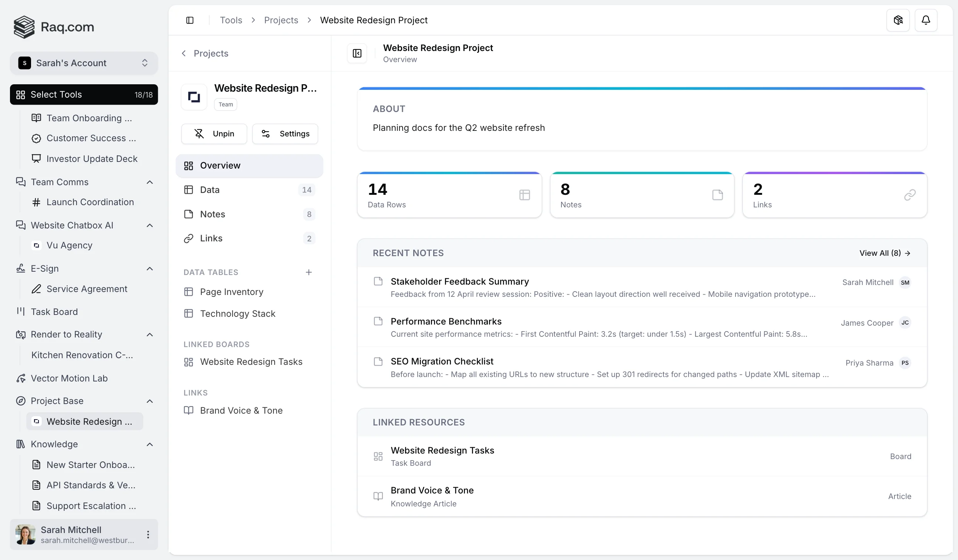Click the 14 Data Rows stat card
The width and height of the screenshot is (958, 560).
pos(449,196)
